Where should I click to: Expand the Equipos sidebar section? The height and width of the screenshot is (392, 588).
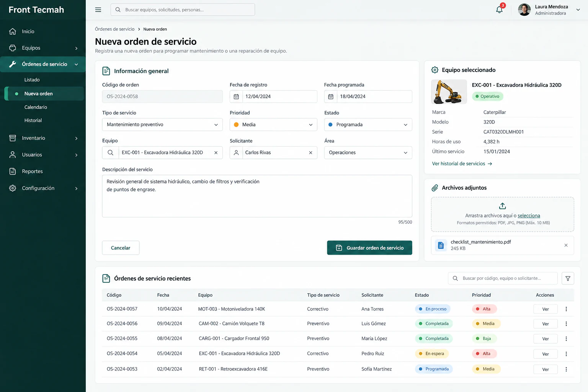coord(43,48)
